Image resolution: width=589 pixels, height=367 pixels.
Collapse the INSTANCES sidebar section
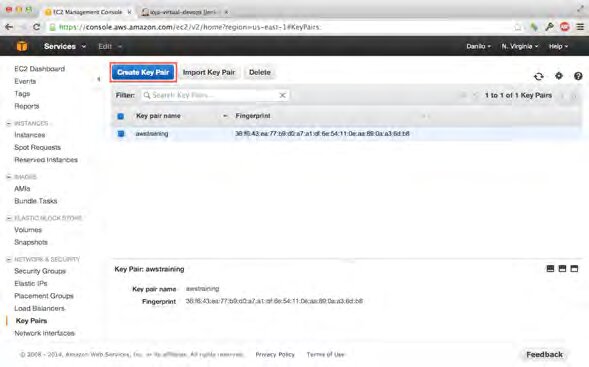pos(9,123)
